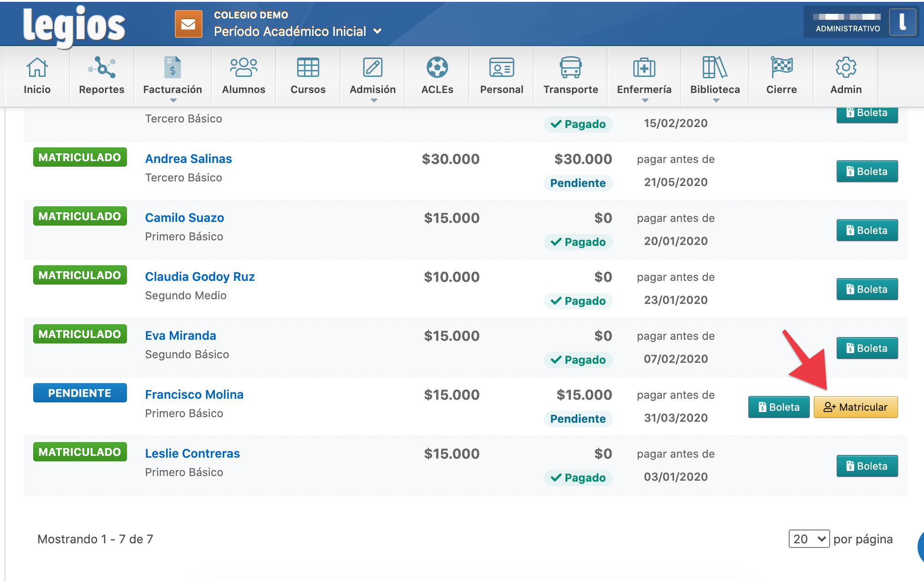This screenshot has height=582, width=924.
Task: Click Boleta button for Francisco Molina
Action: tap(779, 407)
